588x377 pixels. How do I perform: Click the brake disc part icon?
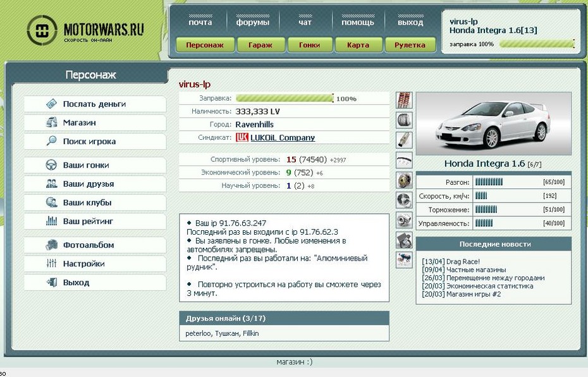click(x=404, y=200)
